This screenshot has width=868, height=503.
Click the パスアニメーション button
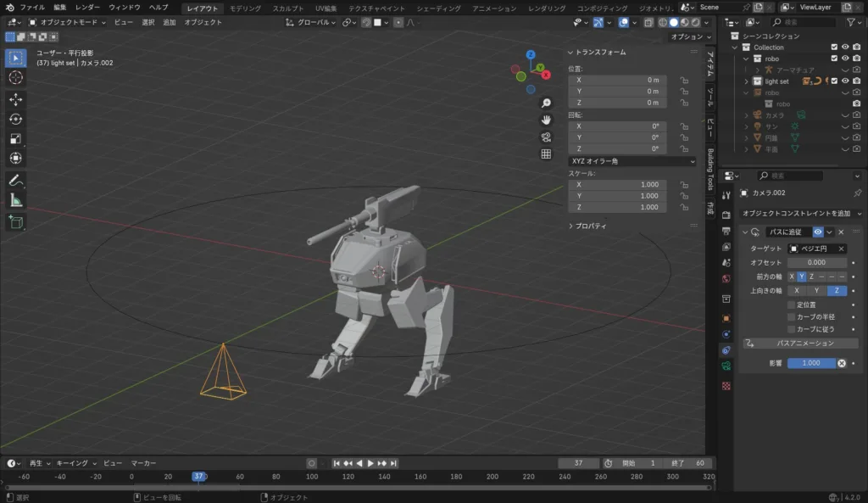(799, 344)
